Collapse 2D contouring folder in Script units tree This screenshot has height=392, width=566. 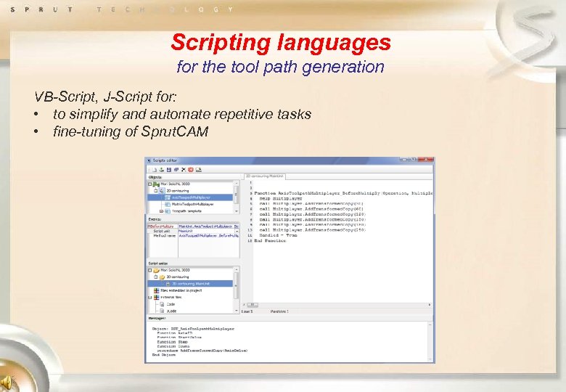tap(155, 277)
